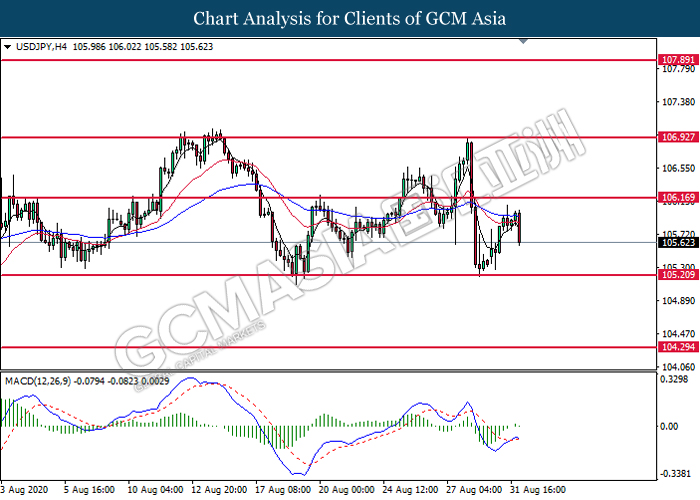Click the 20 Aug 00:00 time label

[x=346, y=490]
